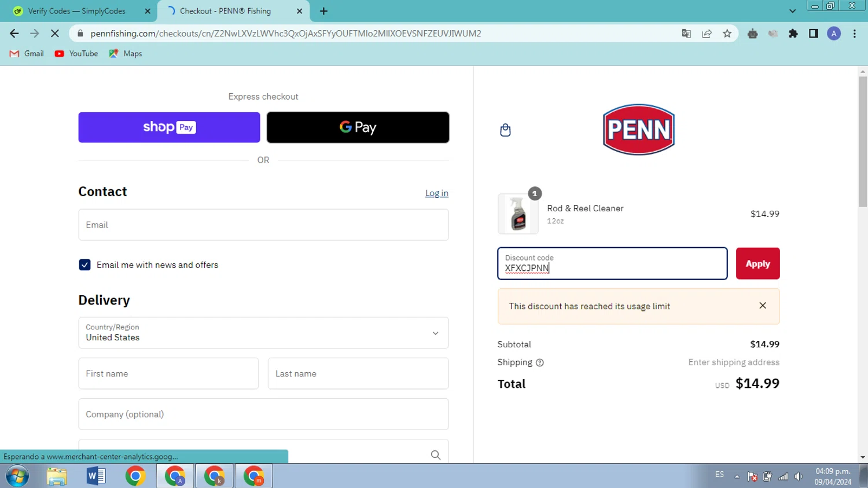The width and height of the screenshot is (868, 488).
Task: Click the network signal tray icon
Action: (783, 476)
